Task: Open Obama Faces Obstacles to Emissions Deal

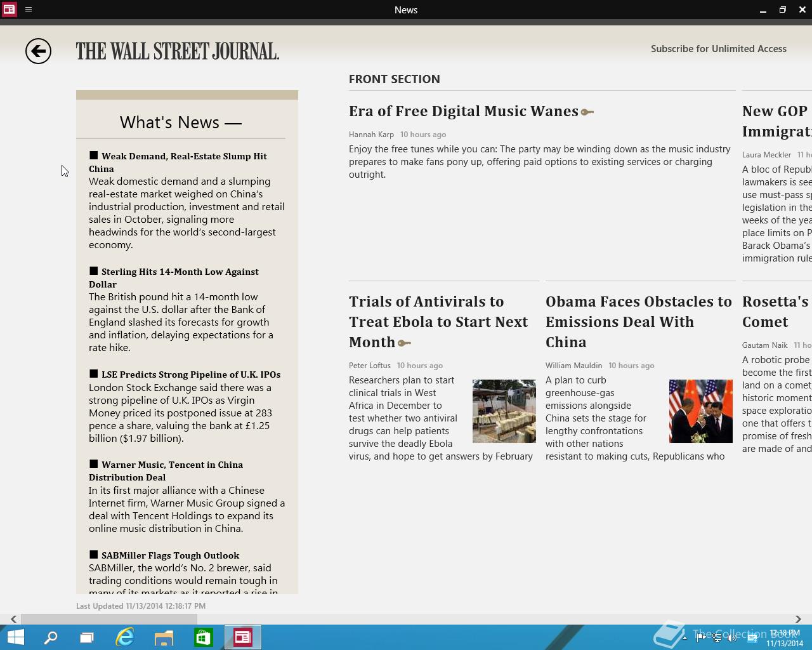Action: pyautogui.click(x=639, y=322)
